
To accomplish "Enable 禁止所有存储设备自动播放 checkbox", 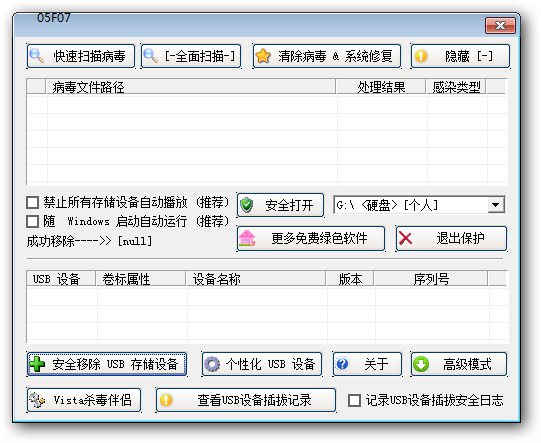I will 32,203.
